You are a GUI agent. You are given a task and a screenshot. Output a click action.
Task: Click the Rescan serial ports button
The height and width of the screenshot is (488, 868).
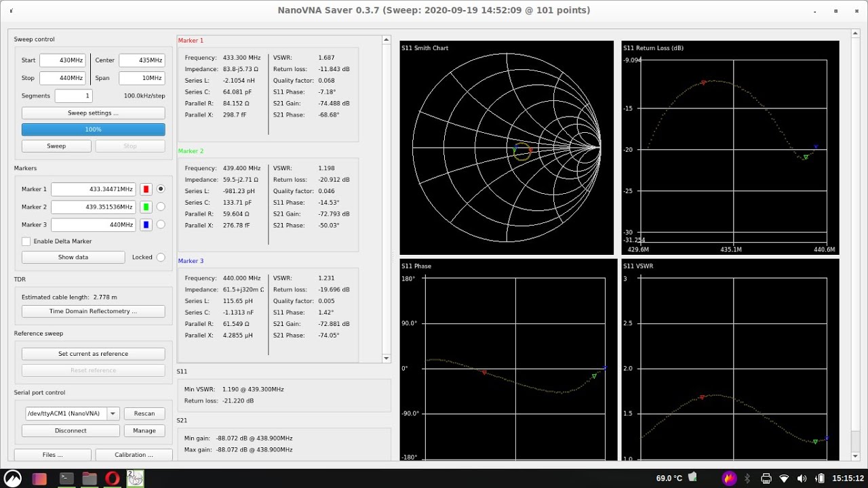click(x=144, y=413)
